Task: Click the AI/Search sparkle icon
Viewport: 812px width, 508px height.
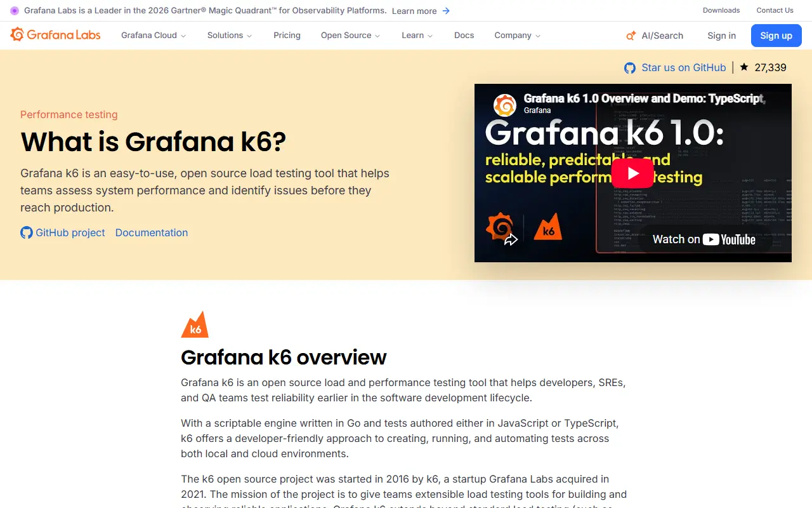Action: point(631,36)
